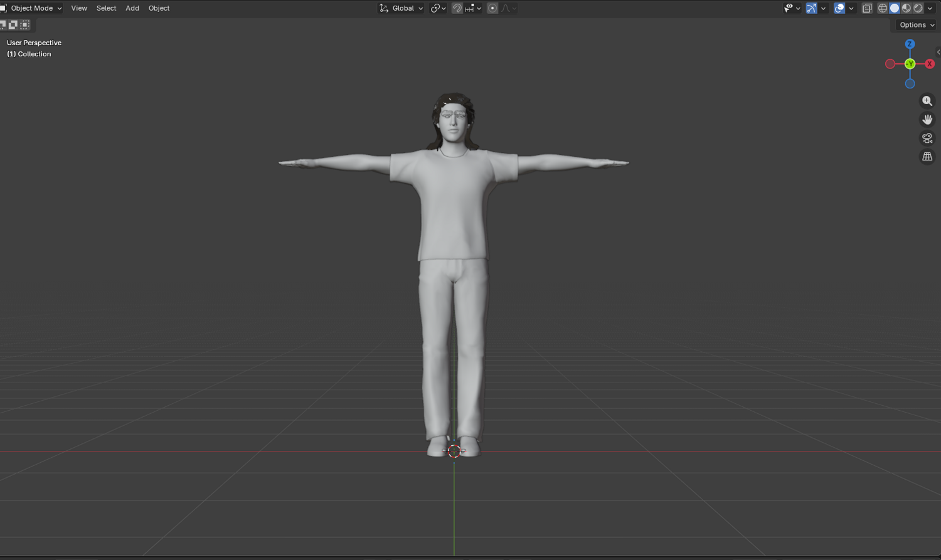Image resolution: width=941 pixels, height=560 pixels.
Task: Click the blue Z axis gizmo handle
Action: tap(910, 44)
